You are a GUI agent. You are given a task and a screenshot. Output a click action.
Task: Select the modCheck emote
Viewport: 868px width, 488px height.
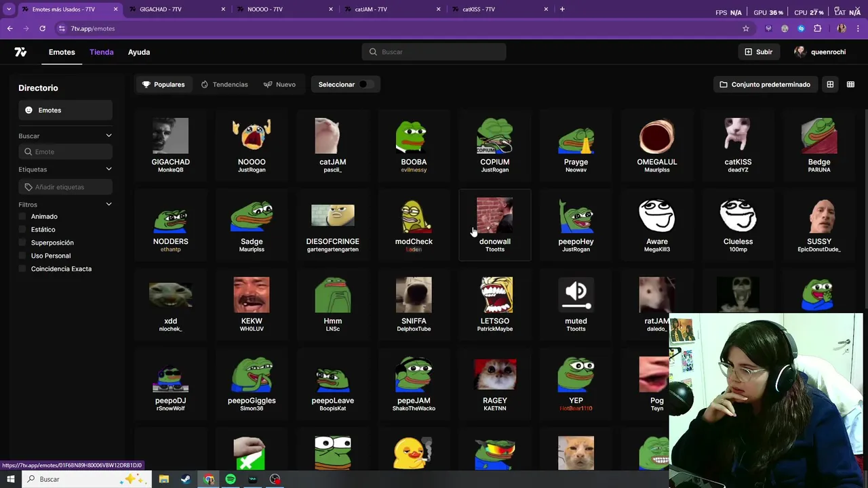click(414, 225)
